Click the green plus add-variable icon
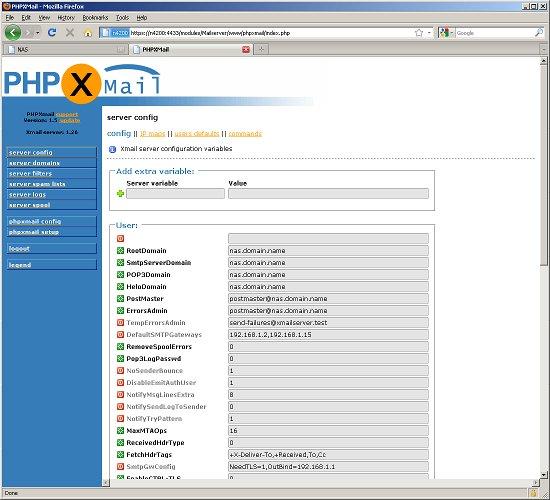This screenshot has width=550, height=500. (120, 194)
